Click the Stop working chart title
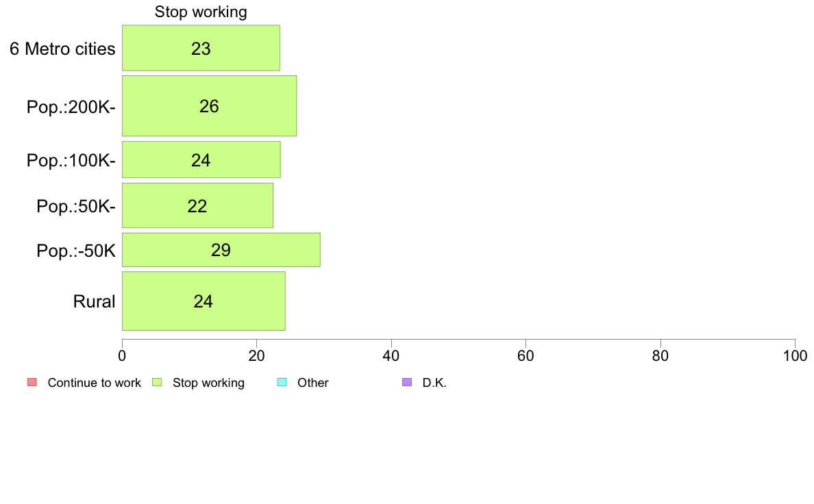Screen dimensions: 814x504 coord(201,12)
